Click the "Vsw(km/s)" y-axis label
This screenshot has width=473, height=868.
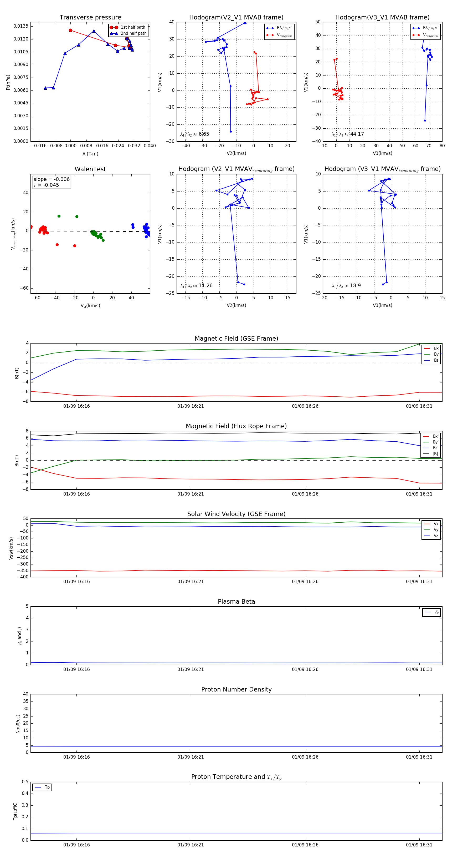pyautogui.click(x=11, y=548)
